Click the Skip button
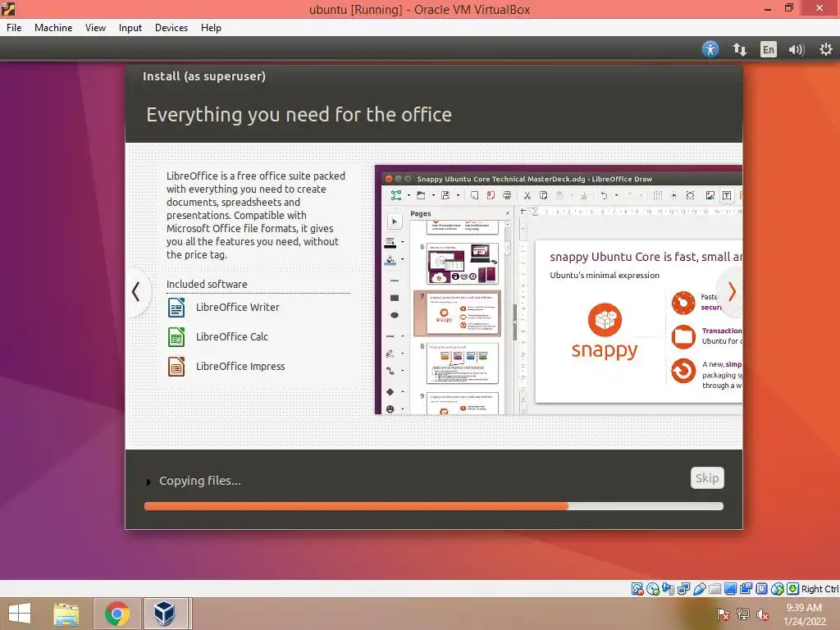The height and width of the screenshot is (630, 840). (x=707, y=478)
